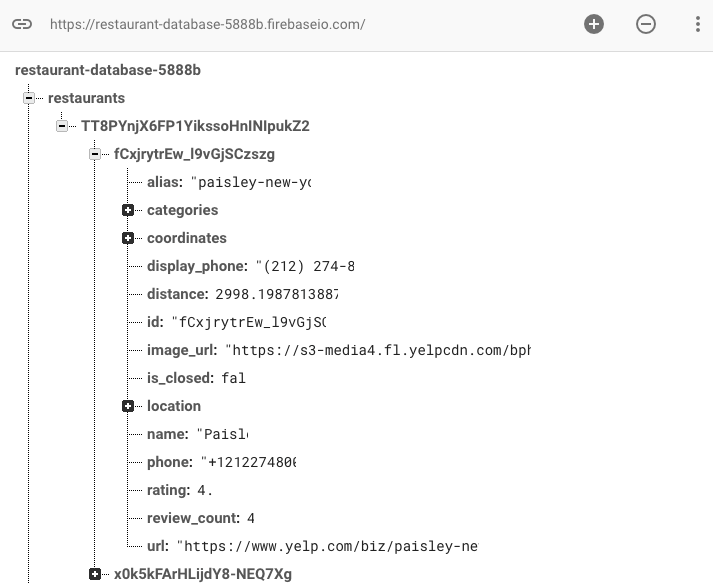
Task: Expand the categories node
Action: [x=128, y=210]
